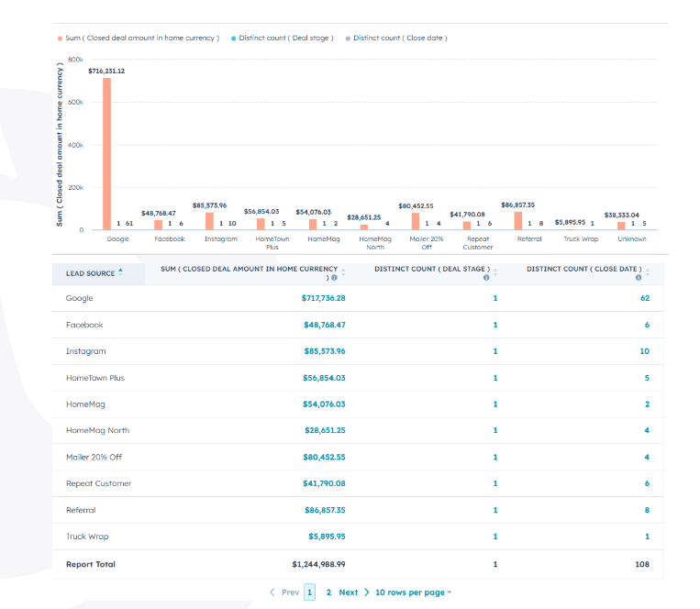Open info icon for Close date column
This screenshot has height=609, width=700.
pyautogui.click(x=639, y=278)
